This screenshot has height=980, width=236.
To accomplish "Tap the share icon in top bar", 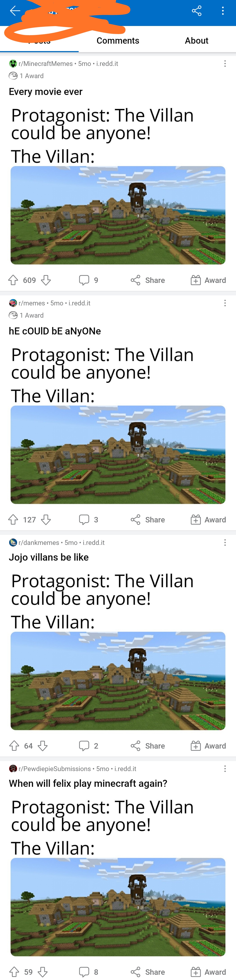I will [x=196, y=11].
